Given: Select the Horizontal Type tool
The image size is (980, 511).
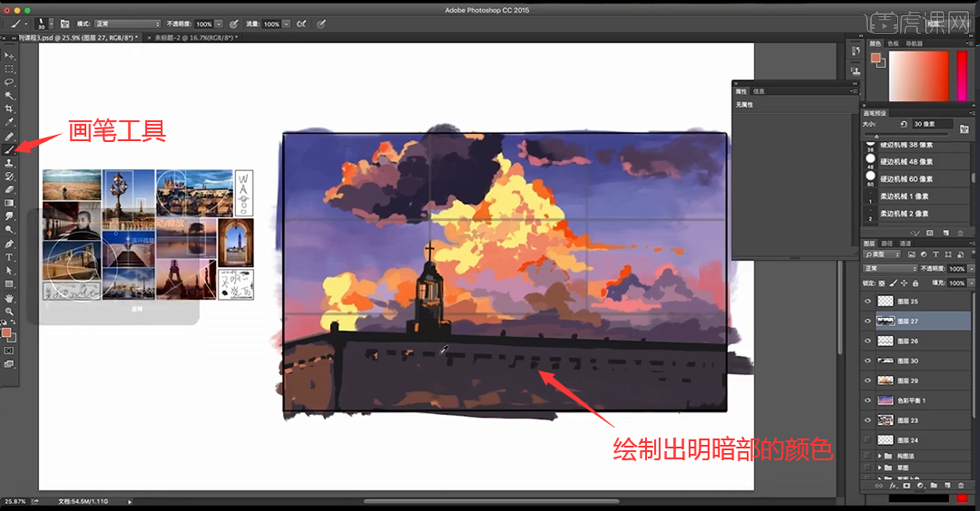Looking at the screenshot, I should (9, 257).
